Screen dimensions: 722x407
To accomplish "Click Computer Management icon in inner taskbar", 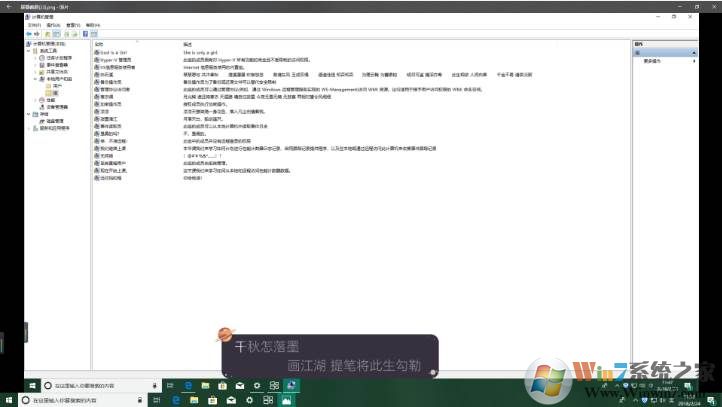I will pos(291,385).
